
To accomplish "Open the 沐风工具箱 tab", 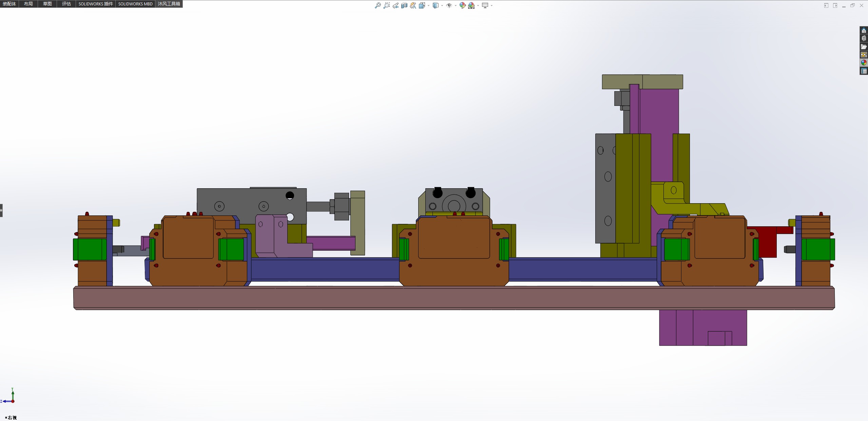I will tap(169, 4).
